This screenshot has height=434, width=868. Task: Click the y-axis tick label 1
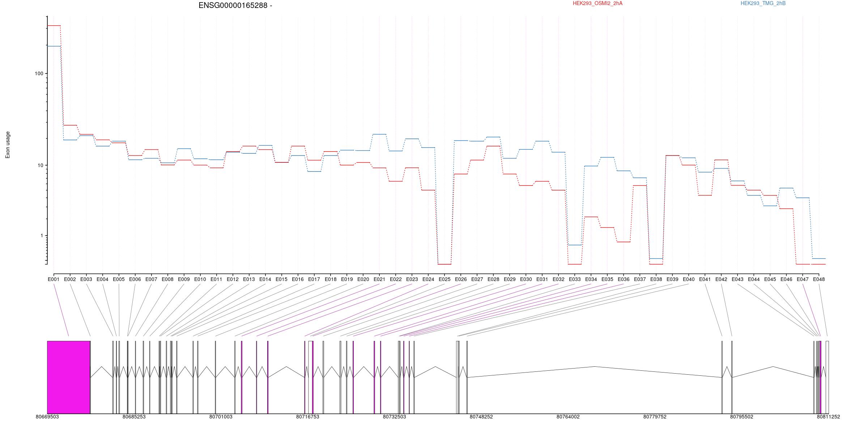click(42, 235)
